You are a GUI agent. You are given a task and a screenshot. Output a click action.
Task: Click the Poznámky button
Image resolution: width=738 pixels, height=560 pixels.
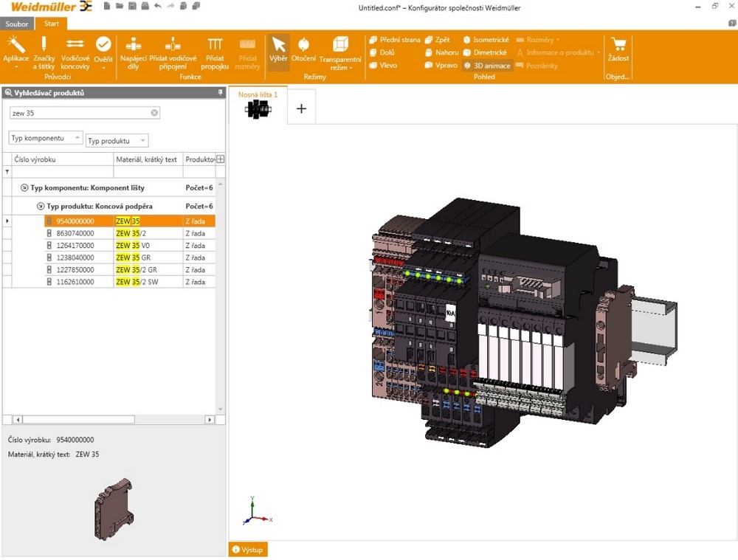[537, 66]
